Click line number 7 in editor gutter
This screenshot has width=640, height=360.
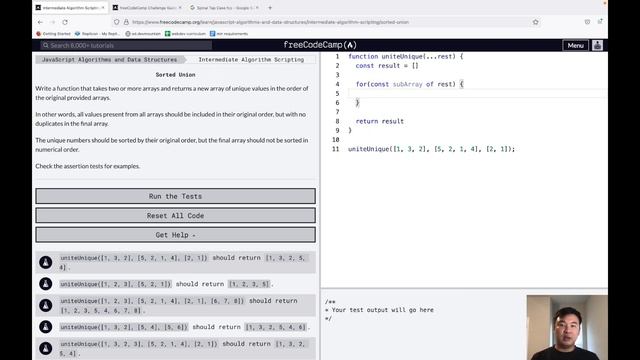(337, 112)
